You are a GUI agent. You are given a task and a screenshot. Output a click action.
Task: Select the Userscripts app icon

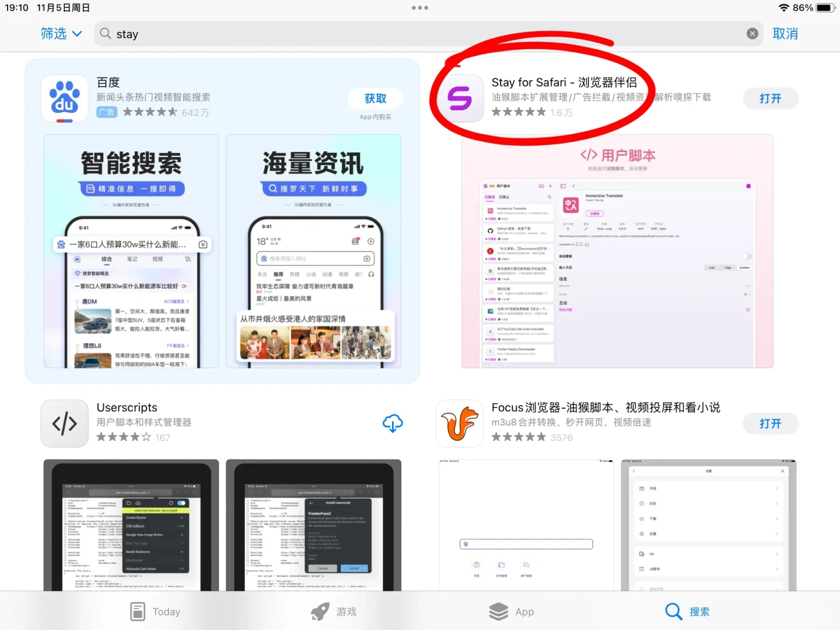pyautogui.click(x=64, y=423)
